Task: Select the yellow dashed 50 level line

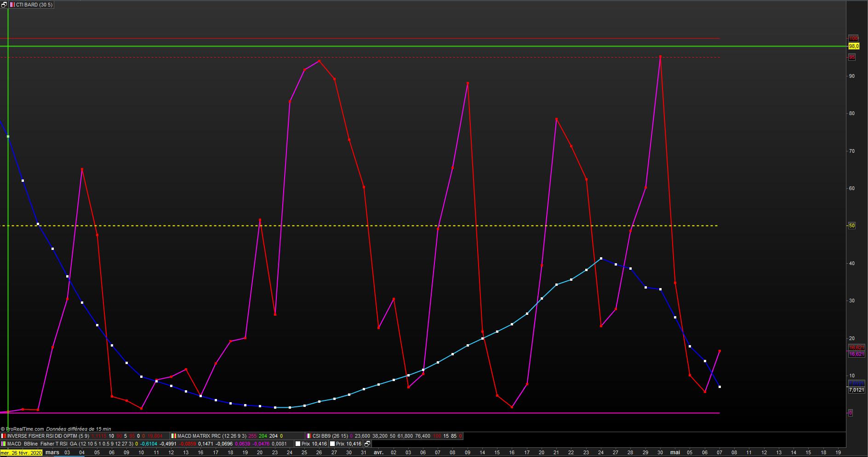Action: [359, 226]
